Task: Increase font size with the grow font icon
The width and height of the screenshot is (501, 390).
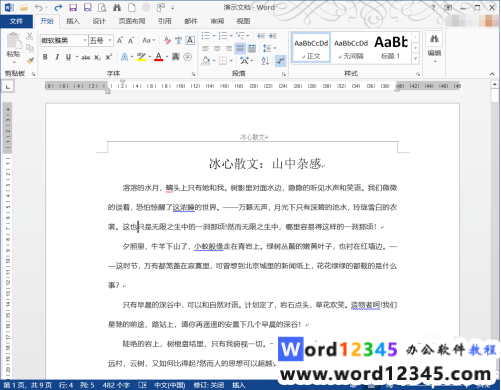Action: (x=120, y=41)
